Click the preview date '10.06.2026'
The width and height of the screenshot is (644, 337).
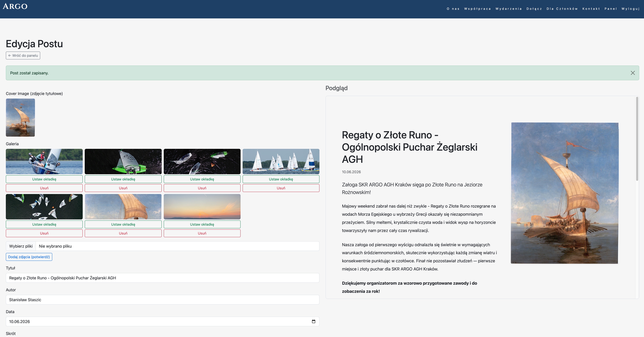coord(351,172)
